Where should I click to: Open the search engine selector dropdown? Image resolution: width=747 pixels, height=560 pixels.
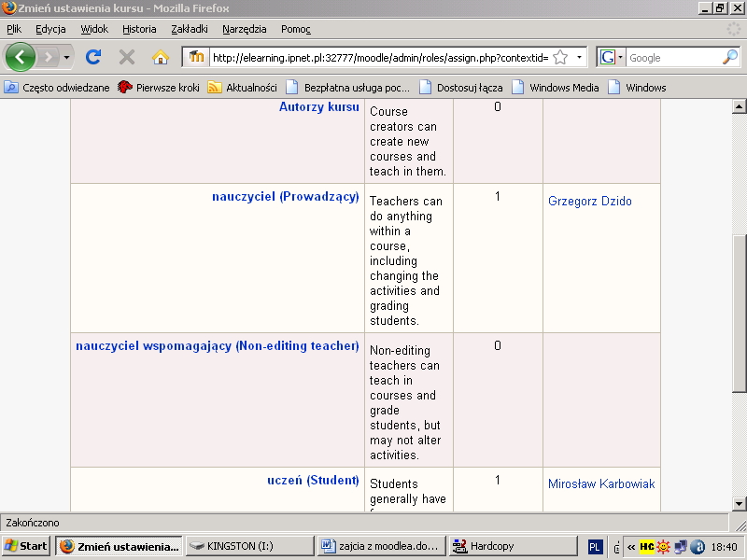(x=620, y=58)
